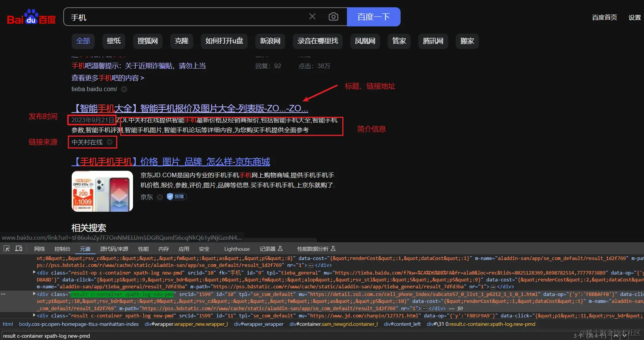644x340 pixels.
Task: Go to previous DevTools search match
Action: tap(616, 335)
